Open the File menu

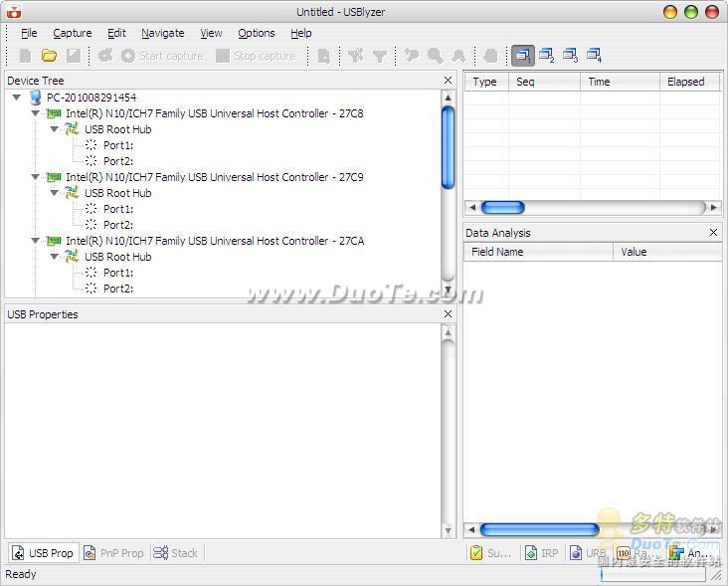29,33
